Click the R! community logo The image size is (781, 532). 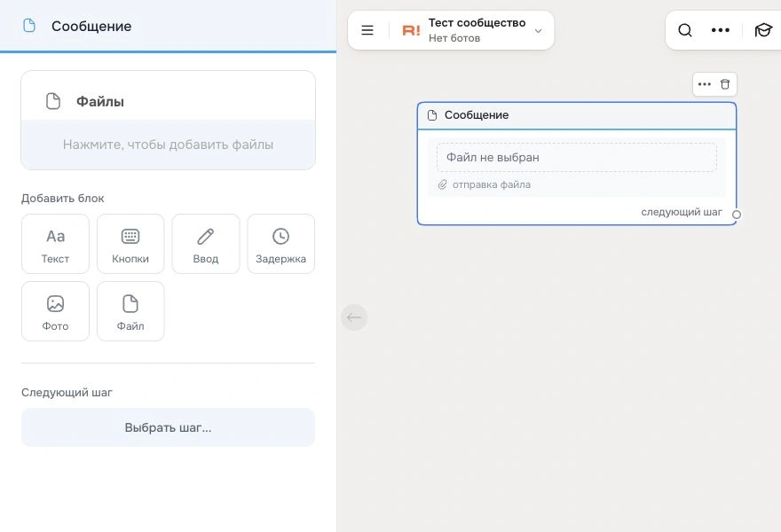412,30
